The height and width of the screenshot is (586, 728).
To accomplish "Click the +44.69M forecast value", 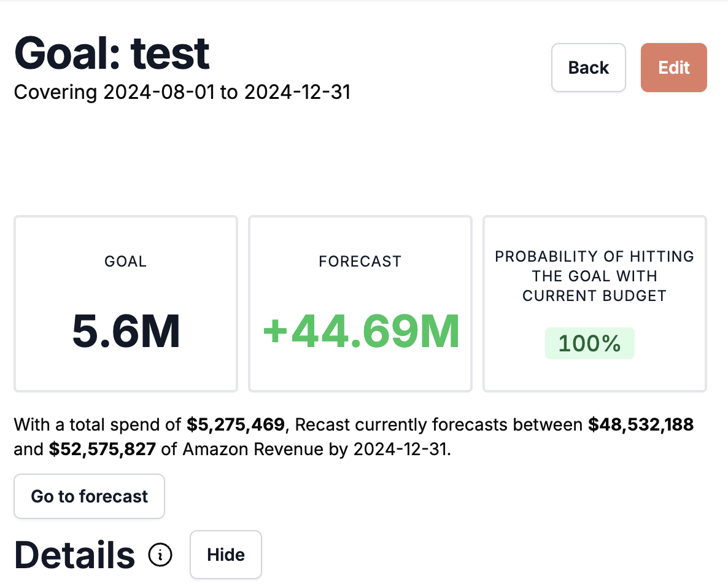I will (x=360, y=331).
